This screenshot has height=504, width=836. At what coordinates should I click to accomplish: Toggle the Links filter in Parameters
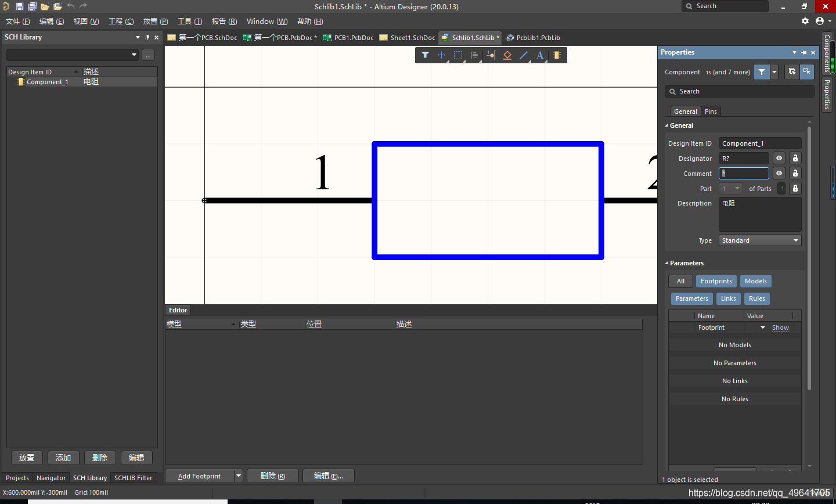point(729,298)
